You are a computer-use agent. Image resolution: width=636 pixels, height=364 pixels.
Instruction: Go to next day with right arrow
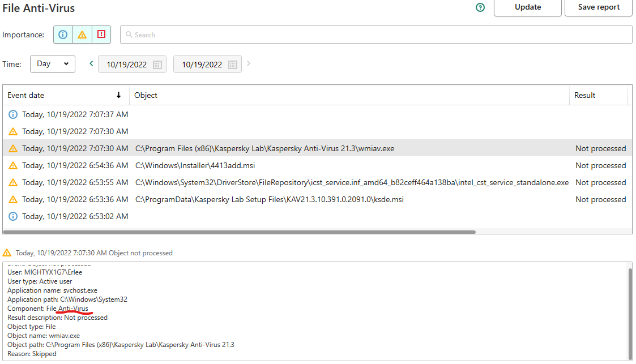pyautogui.click(x=249, y=63)
